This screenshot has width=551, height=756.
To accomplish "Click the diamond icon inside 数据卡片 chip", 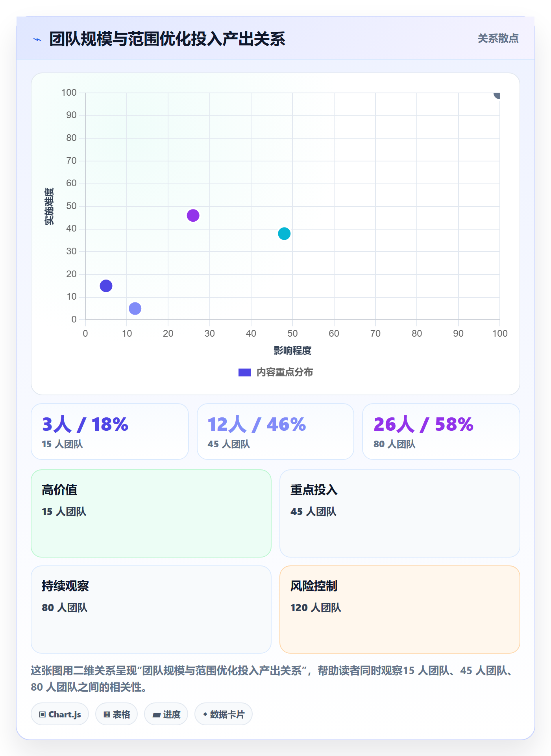I will (205, 714).
